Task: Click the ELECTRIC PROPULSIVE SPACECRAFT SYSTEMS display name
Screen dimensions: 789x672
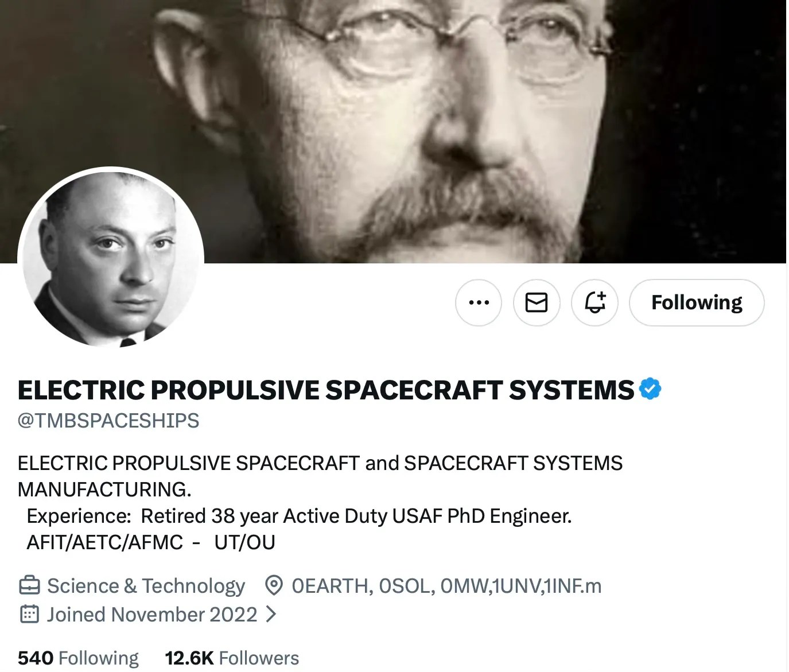Action: [326, 390]
